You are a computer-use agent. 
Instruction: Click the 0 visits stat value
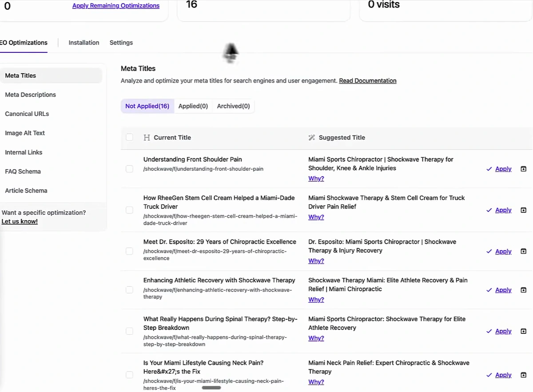(x=384, y=5)
